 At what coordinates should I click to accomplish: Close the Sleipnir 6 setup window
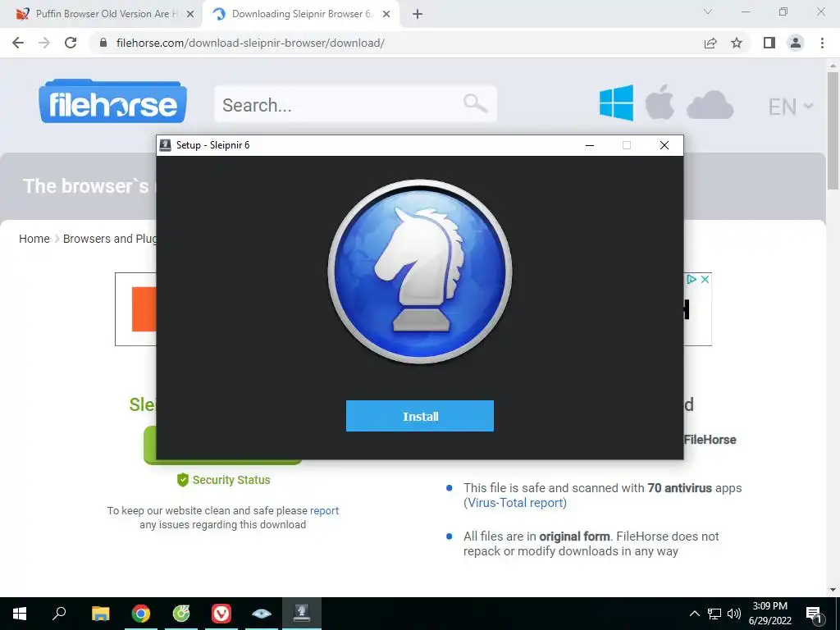(664, 145)
